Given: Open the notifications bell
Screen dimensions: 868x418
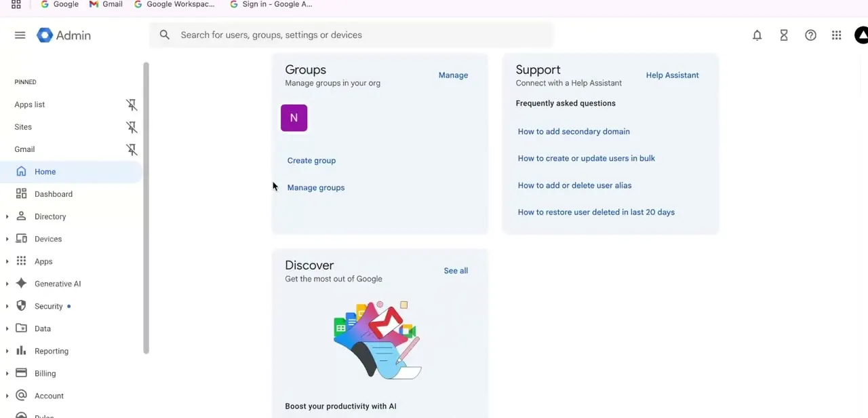Looking at the screenshot, I should 757,35.
